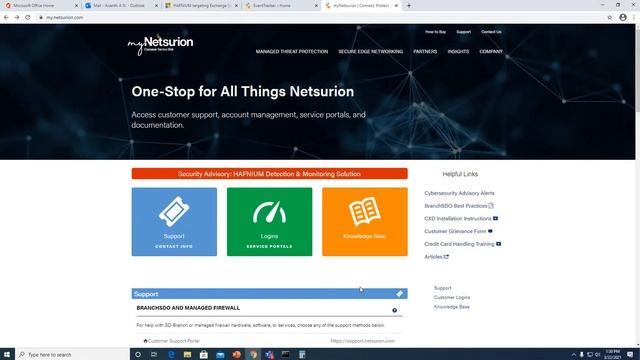The height and width of the screenshot is (360, 640).
Task: Click the Knowledge Base book icon tile
Action: pos(364,222)
